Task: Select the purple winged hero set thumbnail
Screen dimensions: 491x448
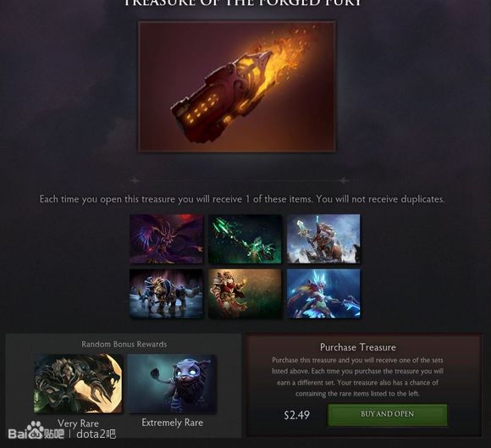Action: coord(166,239)
